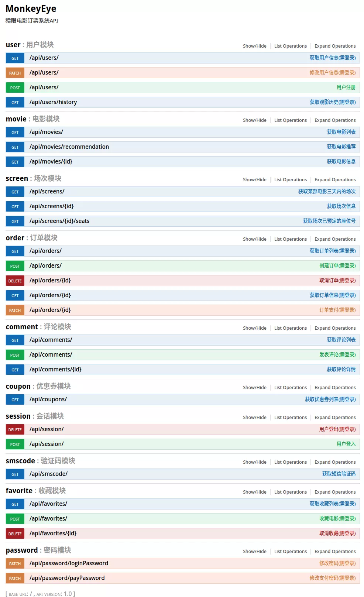364x597 pixels.
Task: Click the DELETE badge for /api/orders/{id}
Action: click(15, 281)
